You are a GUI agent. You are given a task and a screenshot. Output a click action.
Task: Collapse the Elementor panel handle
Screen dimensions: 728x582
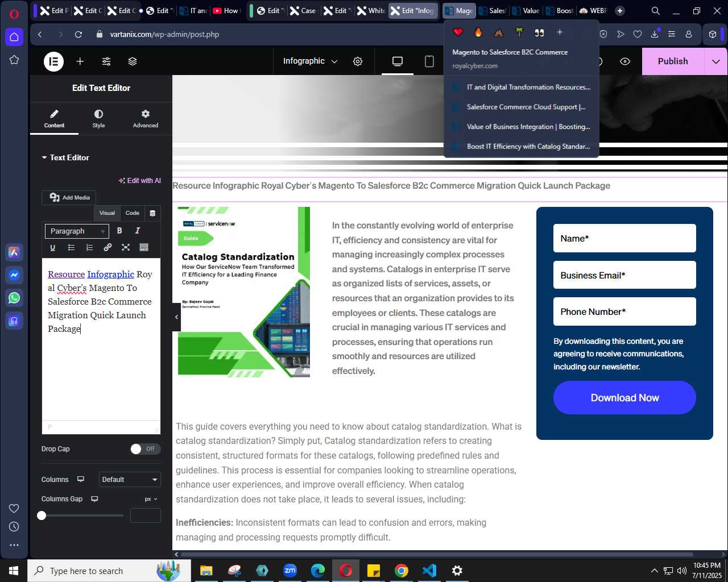tap(176, 317)
